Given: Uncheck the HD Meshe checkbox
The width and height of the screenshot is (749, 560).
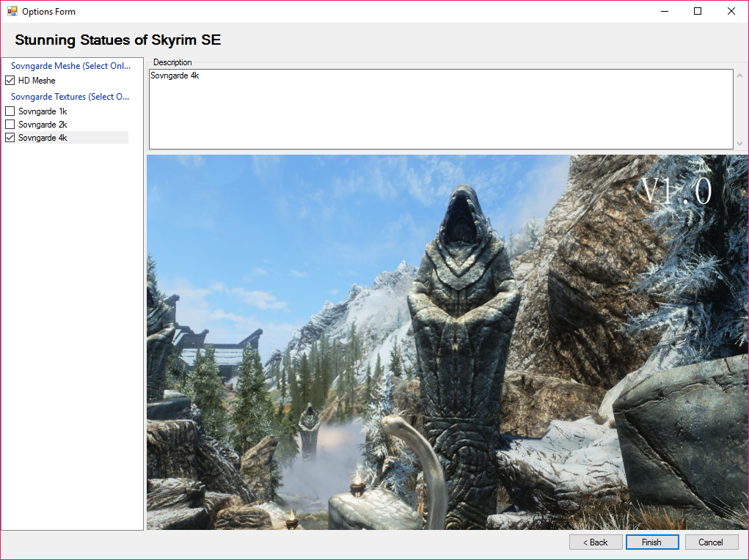Looking at the screenshot, I should click(x=10, y=80).
